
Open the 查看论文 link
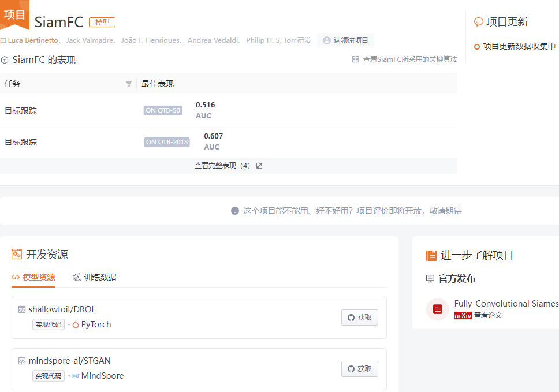[x=488, y=315]
